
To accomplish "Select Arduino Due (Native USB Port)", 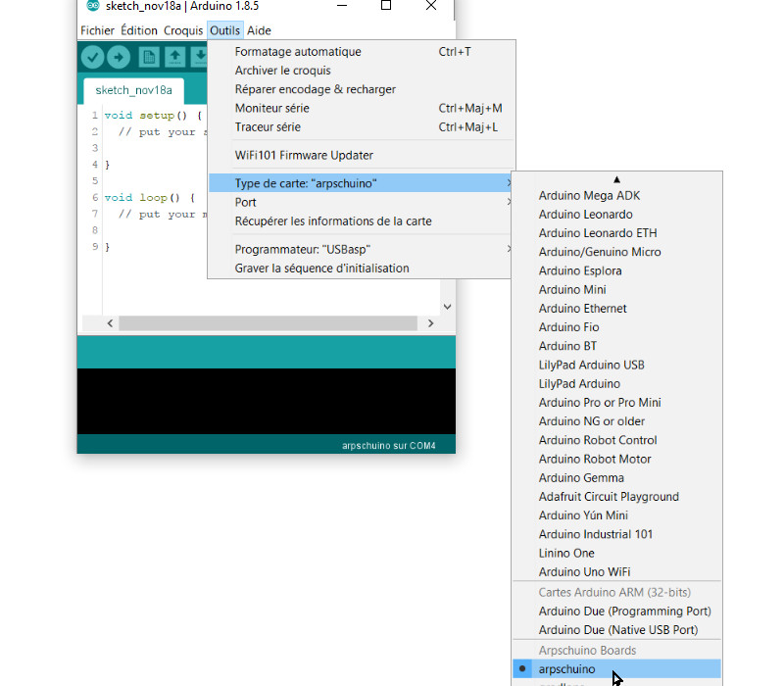I will tap(617, 630).
